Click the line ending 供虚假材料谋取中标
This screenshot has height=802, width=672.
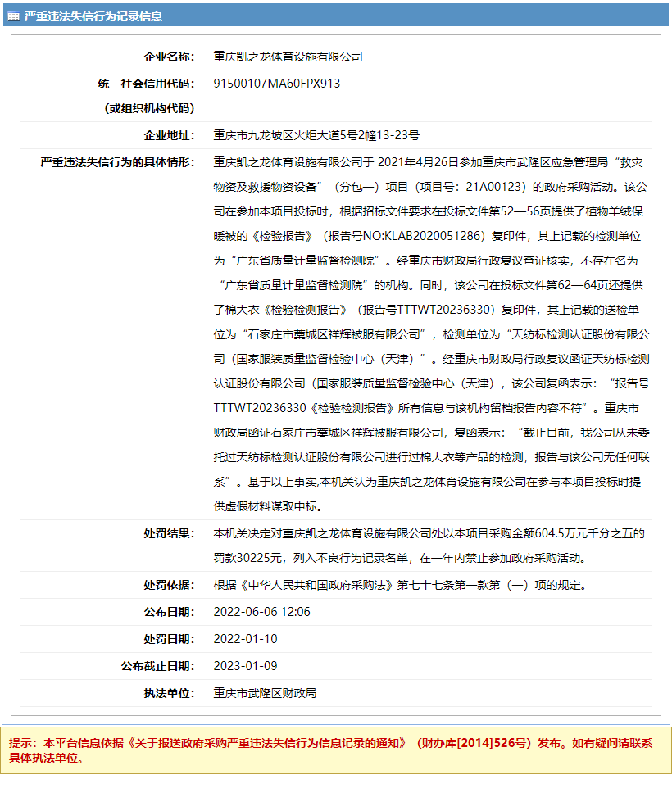pyautogui.click(x=269, y=506)
